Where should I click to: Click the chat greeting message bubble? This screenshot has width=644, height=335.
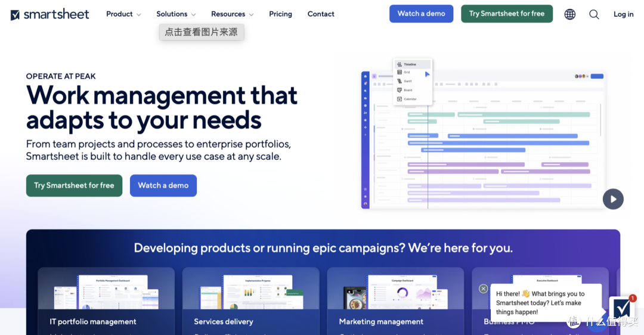[x=546, y=303]
